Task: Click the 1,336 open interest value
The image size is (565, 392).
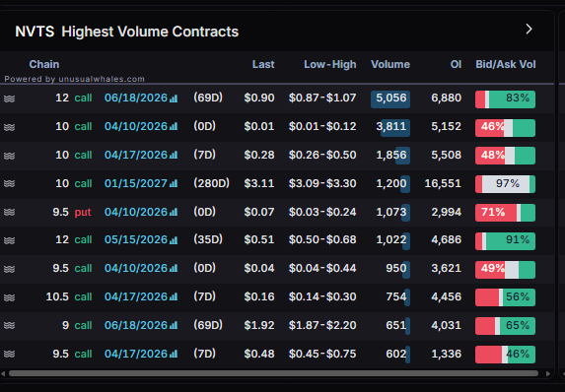Action: click(446, 354)
